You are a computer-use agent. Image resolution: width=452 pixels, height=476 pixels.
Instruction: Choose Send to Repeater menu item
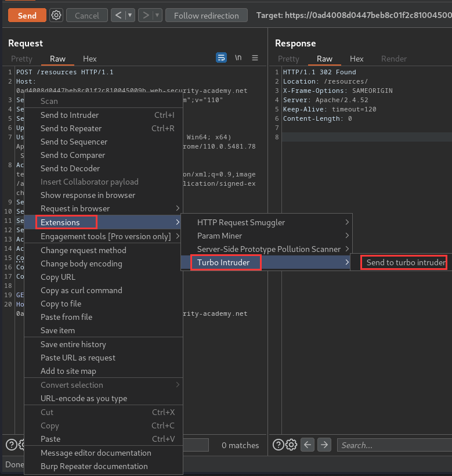103,128
